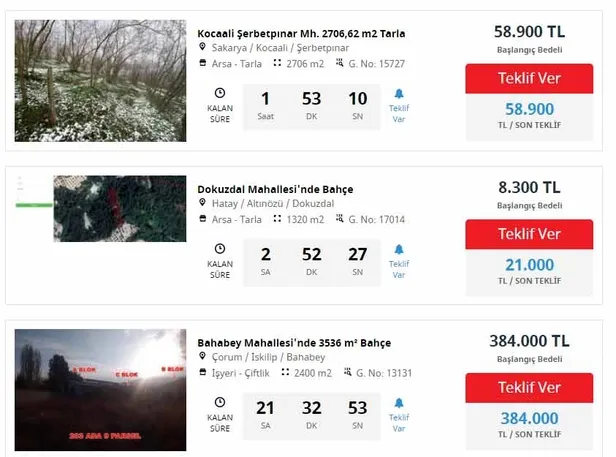The width and height of the screenshot is (616, 457).
Task: Click the location pin beside Çorum / İskilip
Action: (x=203, y=358)
